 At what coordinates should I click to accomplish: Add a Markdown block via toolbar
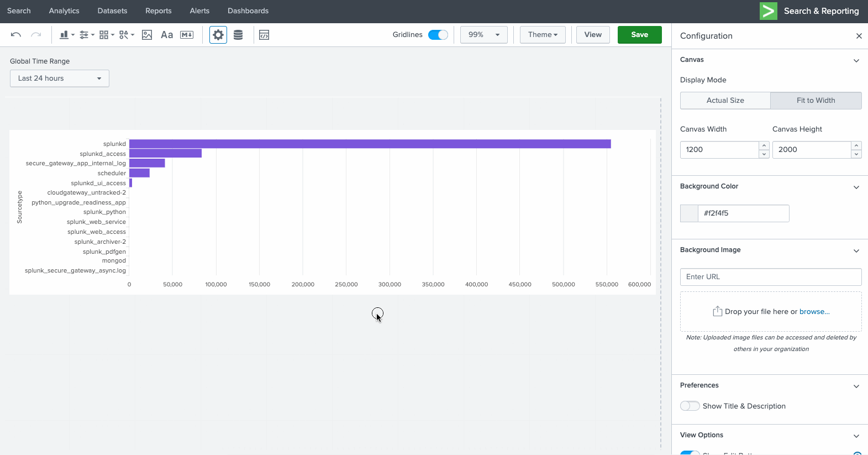point(187,35)
